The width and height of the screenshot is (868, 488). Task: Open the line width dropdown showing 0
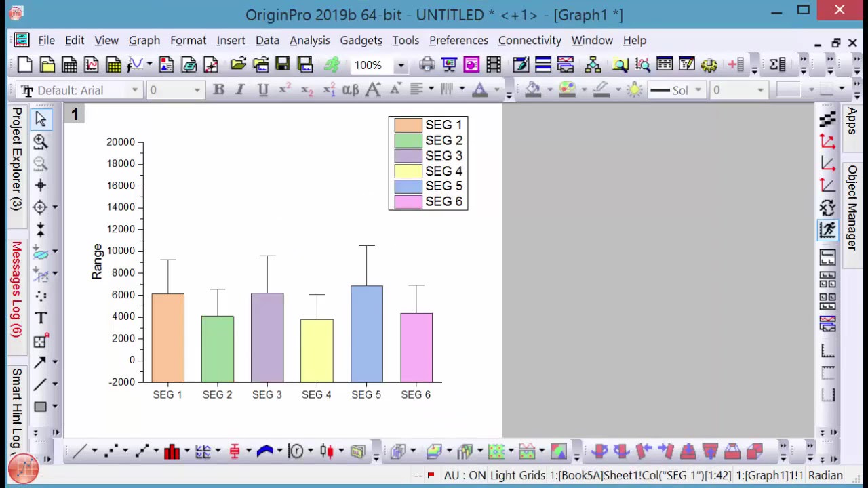tap(760, 90)
